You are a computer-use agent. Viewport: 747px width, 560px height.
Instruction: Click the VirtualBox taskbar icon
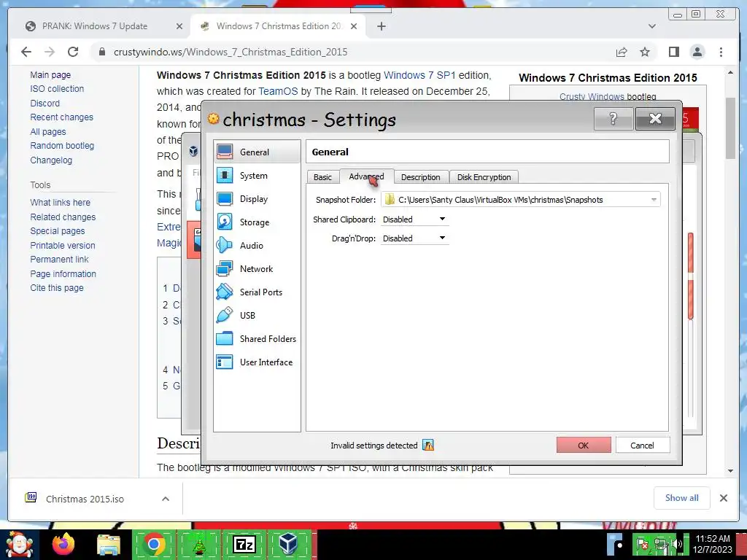[289, 544]
